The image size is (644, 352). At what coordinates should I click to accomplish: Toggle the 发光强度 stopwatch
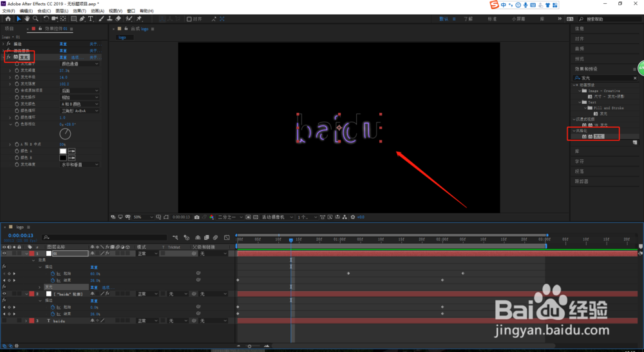pyautogui.click(x=17, y=84)
